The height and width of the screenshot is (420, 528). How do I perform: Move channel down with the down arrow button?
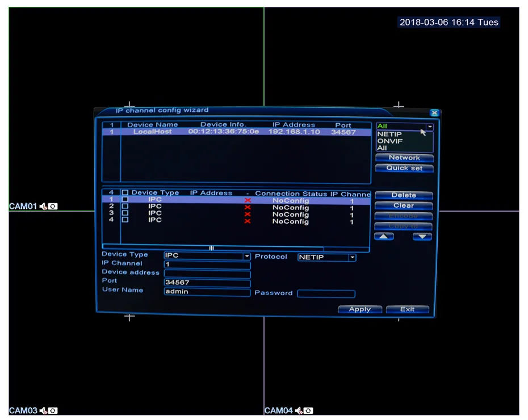(422, 237)
